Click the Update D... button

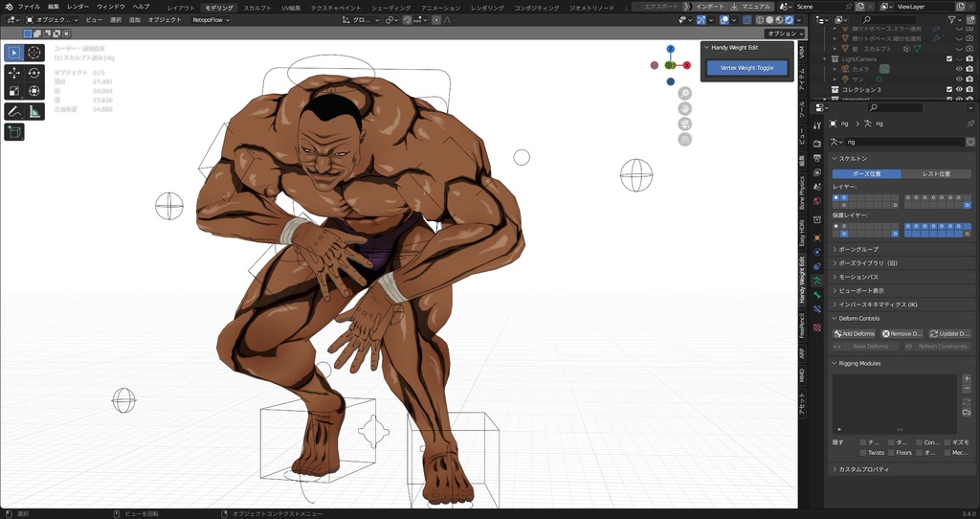[x=949, y=334]
